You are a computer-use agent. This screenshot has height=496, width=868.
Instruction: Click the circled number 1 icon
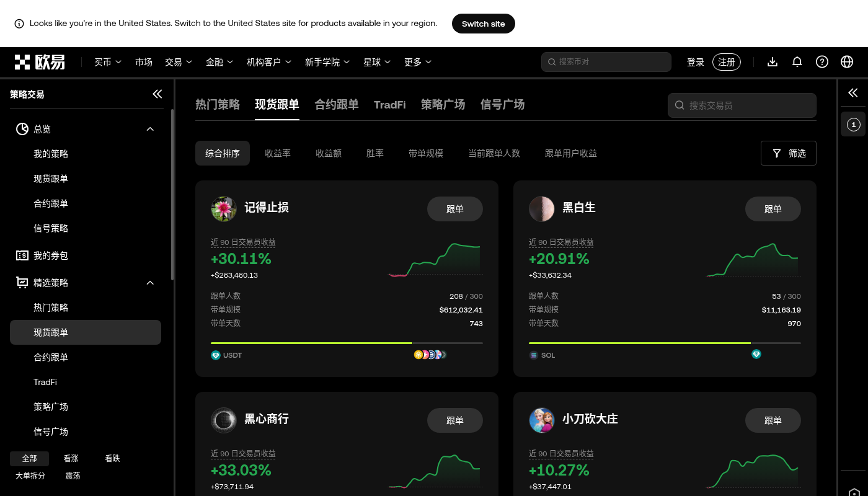pos(853,125)
